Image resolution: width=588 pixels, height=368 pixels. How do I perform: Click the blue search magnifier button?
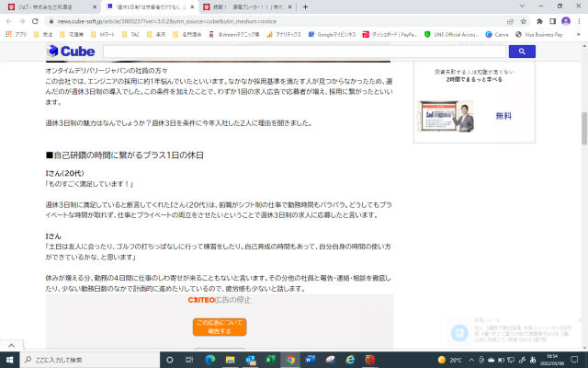pyautogui.click(x=522, y=52)
